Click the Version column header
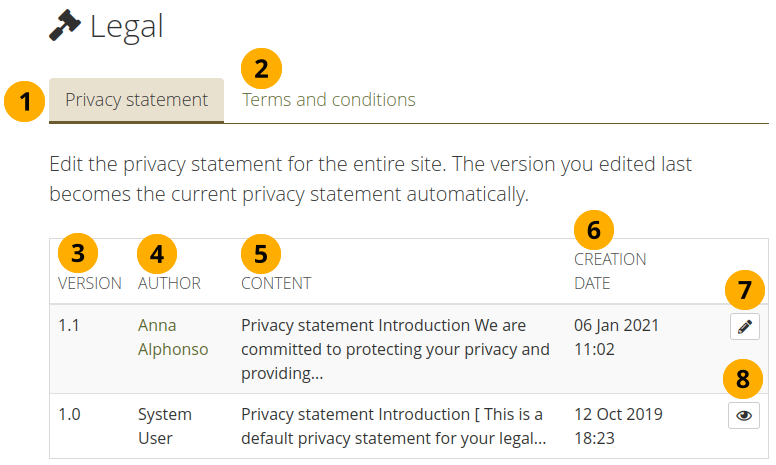The width and height of the screenshot is (776, 465). point(90,283)
